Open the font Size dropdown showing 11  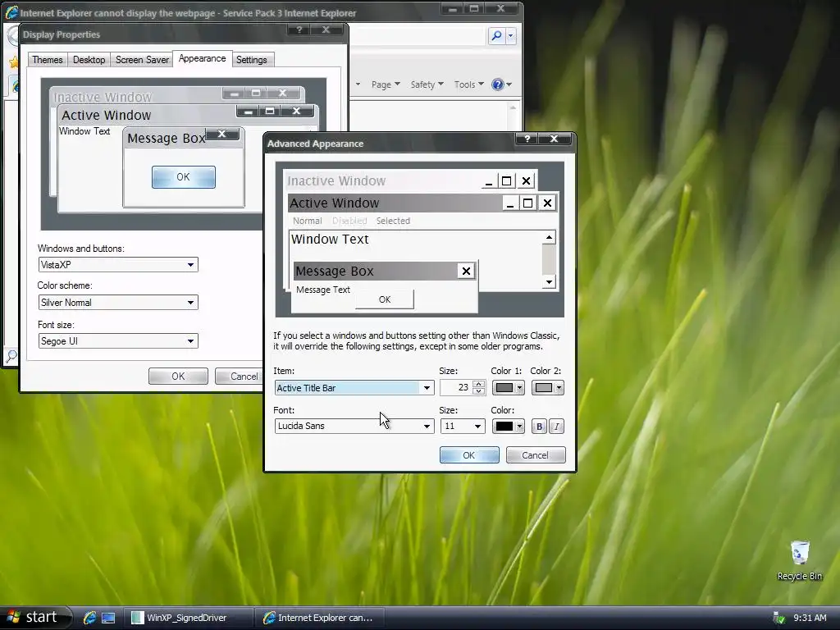463,426
